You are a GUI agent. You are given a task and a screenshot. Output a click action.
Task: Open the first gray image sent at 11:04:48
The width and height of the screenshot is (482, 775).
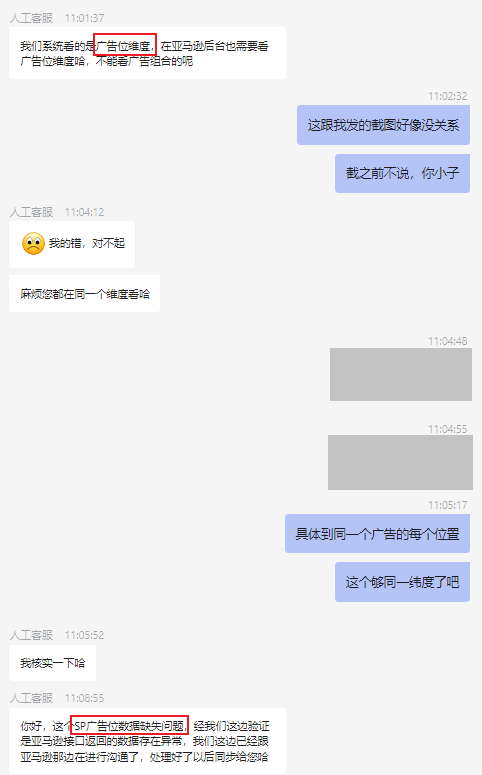point(401,374)
